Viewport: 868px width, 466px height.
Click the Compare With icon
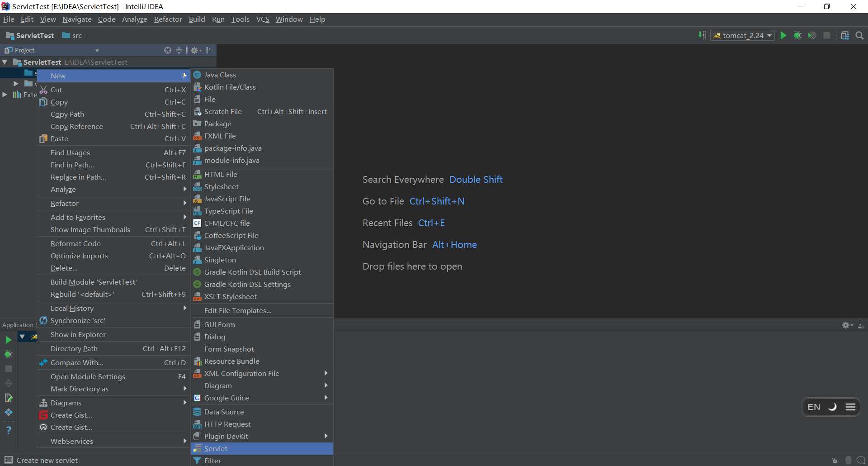43,362
